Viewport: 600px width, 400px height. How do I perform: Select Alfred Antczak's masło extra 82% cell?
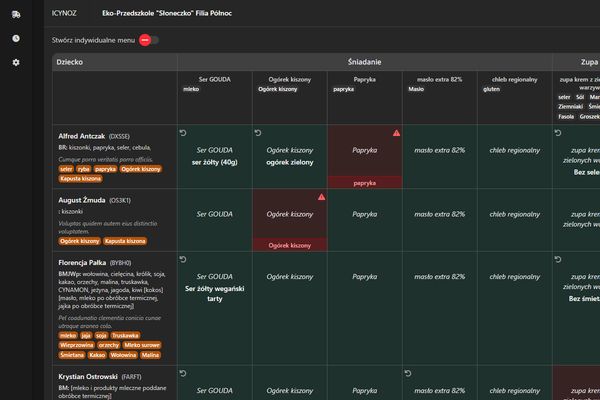(x=440, y=150)
